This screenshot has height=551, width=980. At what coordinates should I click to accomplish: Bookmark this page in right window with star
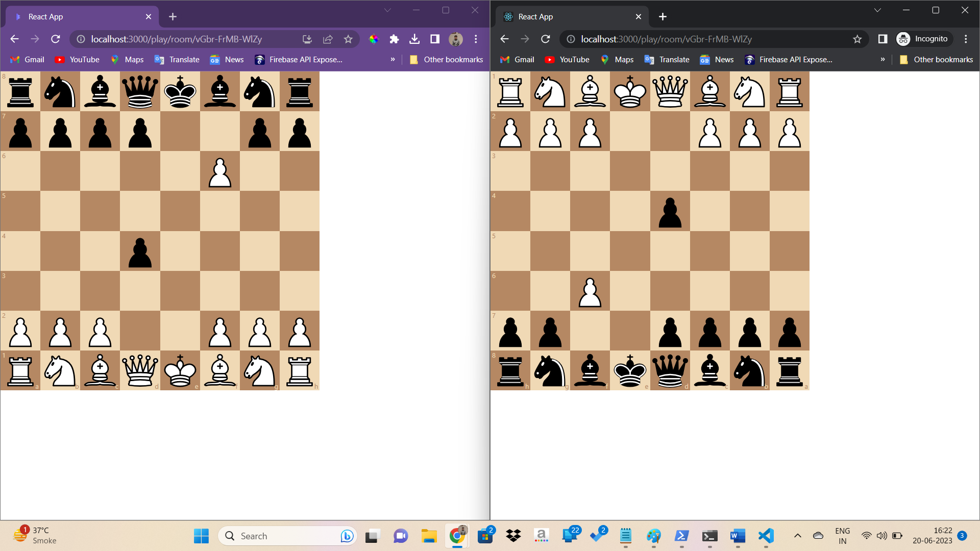857,39
